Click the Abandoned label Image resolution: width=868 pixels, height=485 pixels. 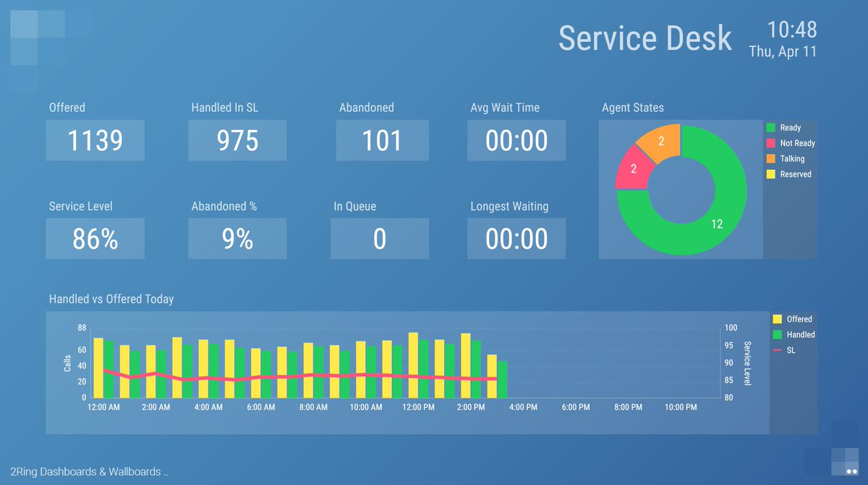[x=367, y=108]
